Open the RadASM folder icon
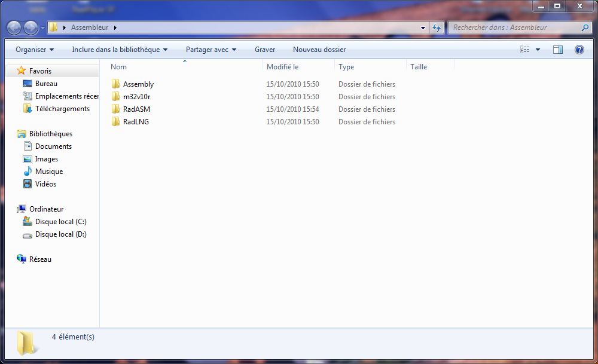 coord(116,109)
